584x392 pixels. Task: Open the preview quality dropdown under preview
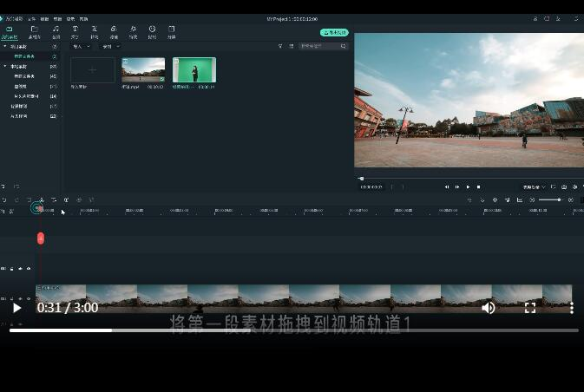point(533,186)
